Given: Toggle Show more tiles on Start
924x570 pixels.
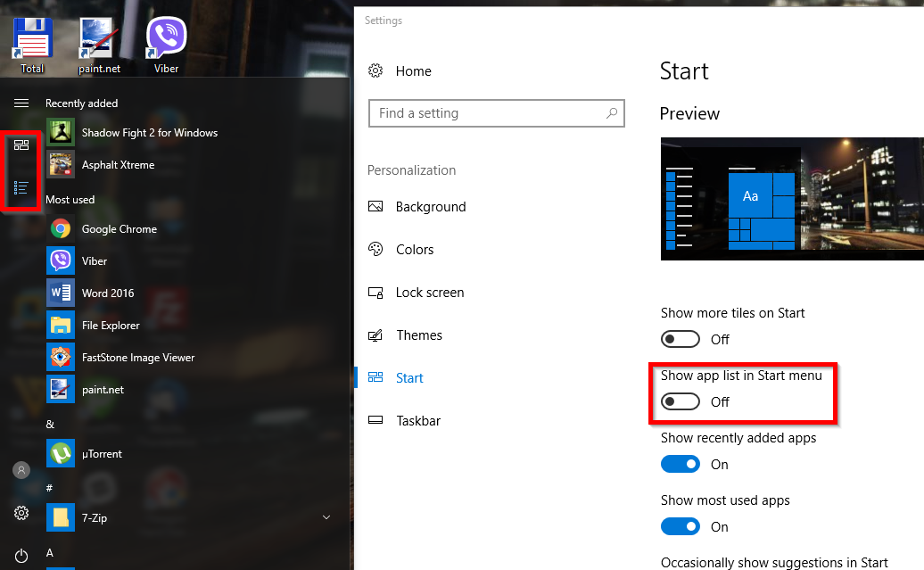Looking at the screenshot, I should click(x=681, y=340).
